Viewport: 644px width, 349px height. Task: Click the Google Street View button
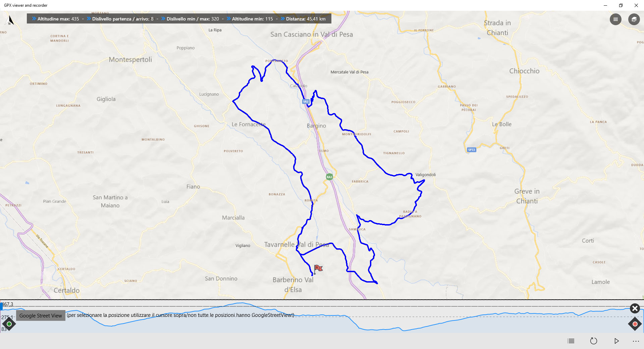(41, 316)
